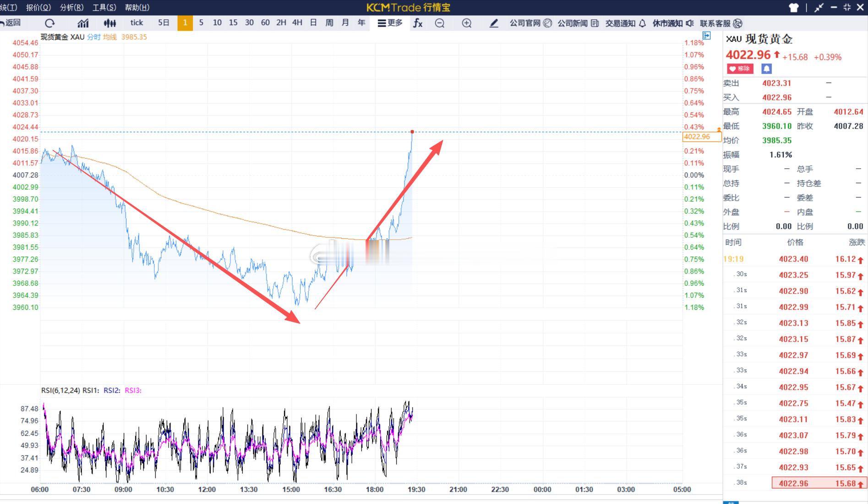Click the 卖出 price 4023.31
This screenshot has width=868, height=504.
point(776,83)
